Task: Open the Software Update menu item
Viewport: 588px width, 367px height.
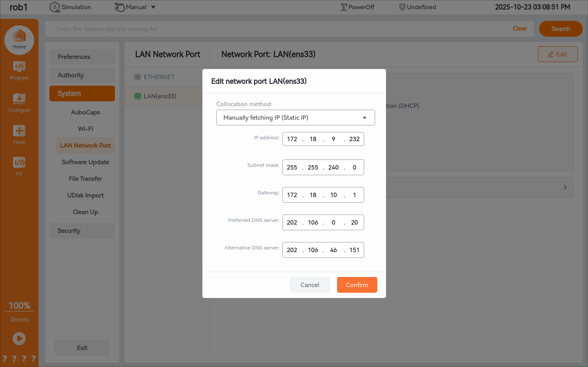Action: 85,162
